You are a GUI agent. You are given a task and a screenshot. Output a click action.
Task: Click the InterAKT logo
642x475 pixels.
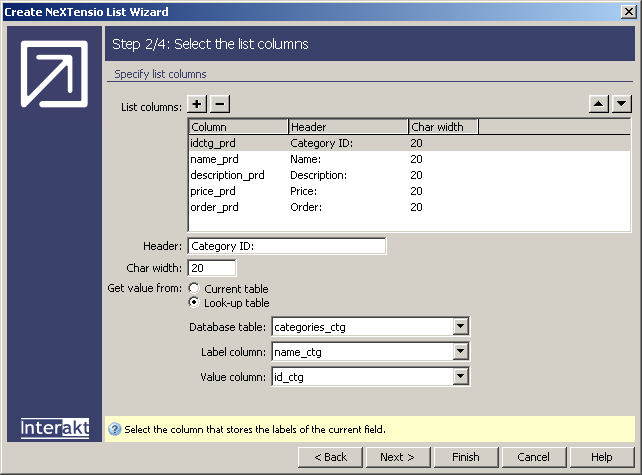pyautogui.click(x=54, y=428)
